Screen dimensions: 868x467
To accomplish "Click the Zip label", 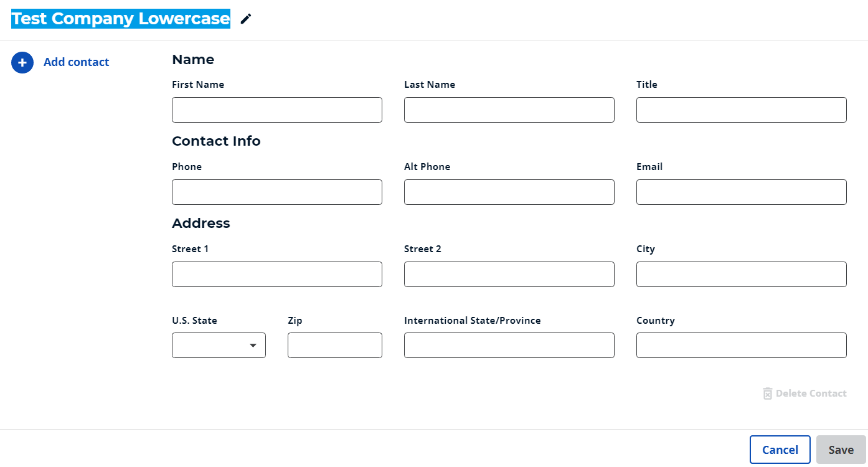I will click(x=295, y=321).
